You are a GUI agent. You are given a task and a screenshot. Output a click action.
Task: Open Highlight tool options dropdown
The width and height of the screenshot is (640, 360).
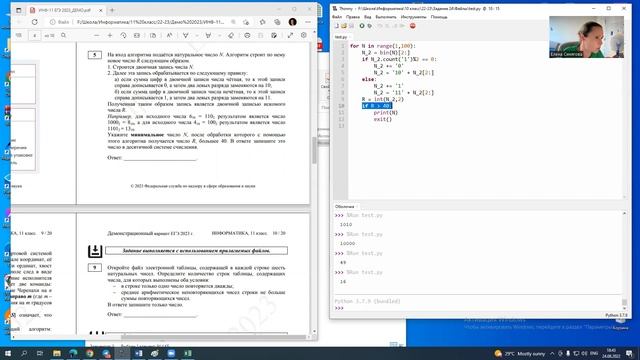(219, 36)
